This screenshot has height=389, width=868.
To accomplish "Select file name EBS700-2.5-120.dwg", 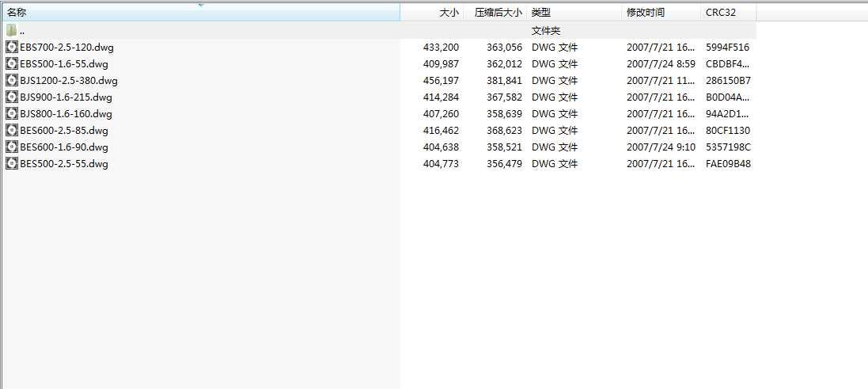I will 66,47.
